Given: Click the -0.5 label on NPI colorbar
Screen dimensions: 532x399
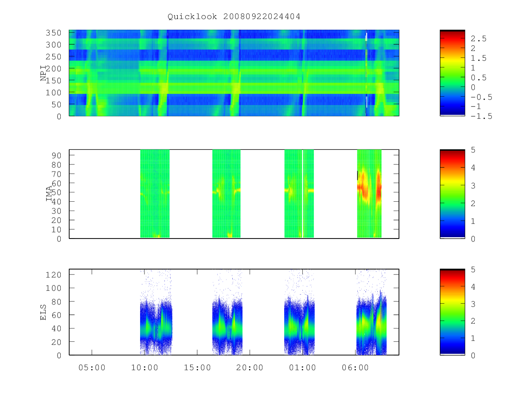Looking at the screenshot, I should coord(481,97).
